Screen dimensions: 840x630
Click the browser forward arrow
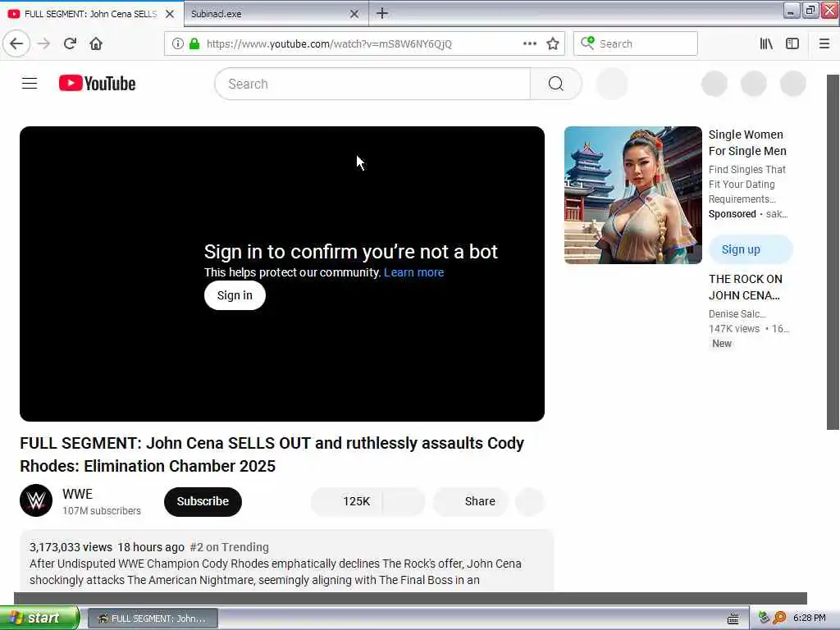(x=44, y=44)
